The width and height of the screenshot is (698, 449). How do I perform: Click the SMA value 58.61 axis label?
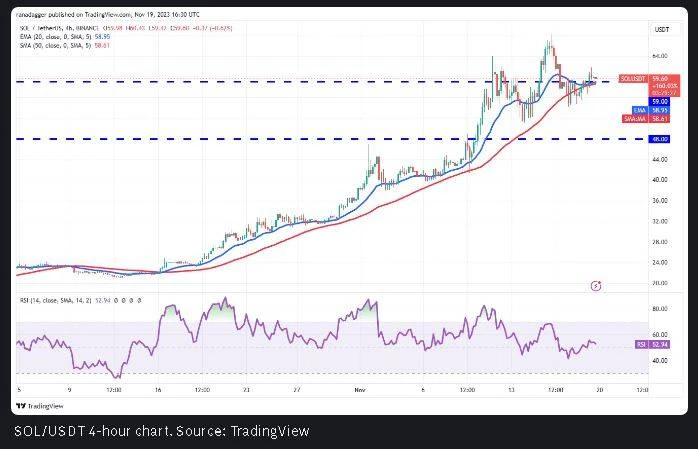click(660, 119)
